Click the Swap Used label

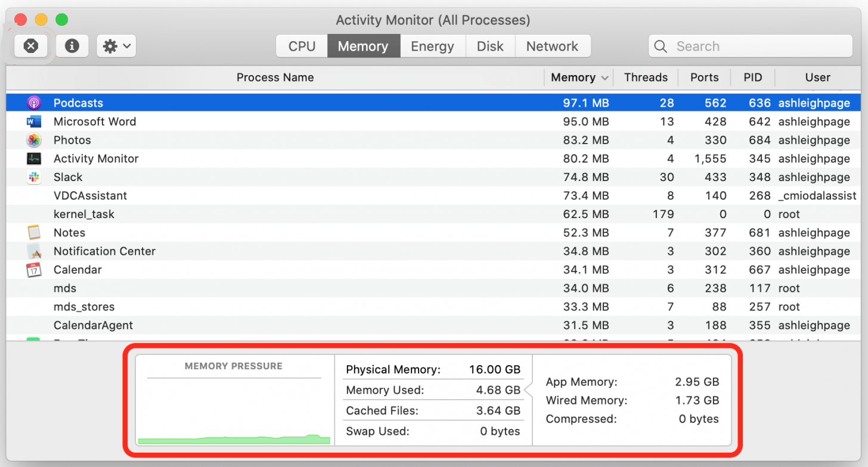click(x=377, y=431)
